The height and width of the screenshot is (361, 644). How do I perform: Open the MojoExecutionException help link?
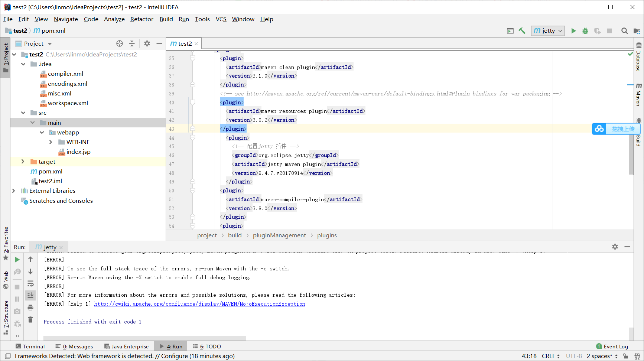click(199, 304)
